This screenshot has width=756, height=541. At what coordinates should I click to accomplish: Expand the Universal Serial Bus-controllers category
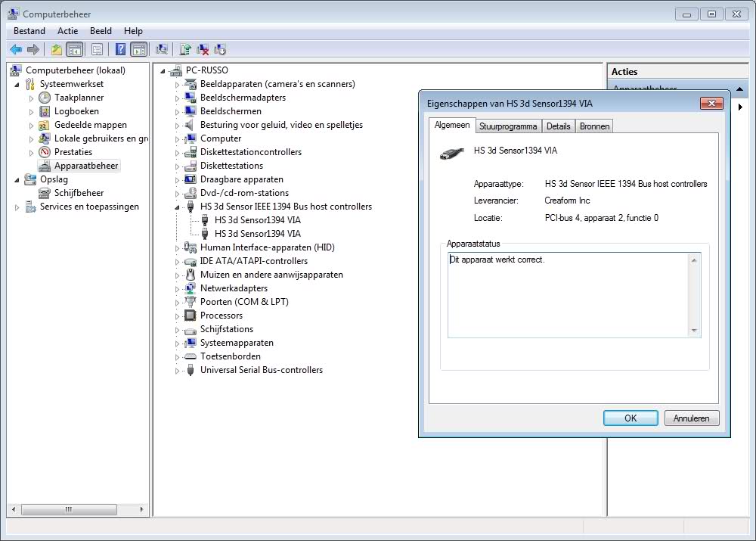(178, 371)
